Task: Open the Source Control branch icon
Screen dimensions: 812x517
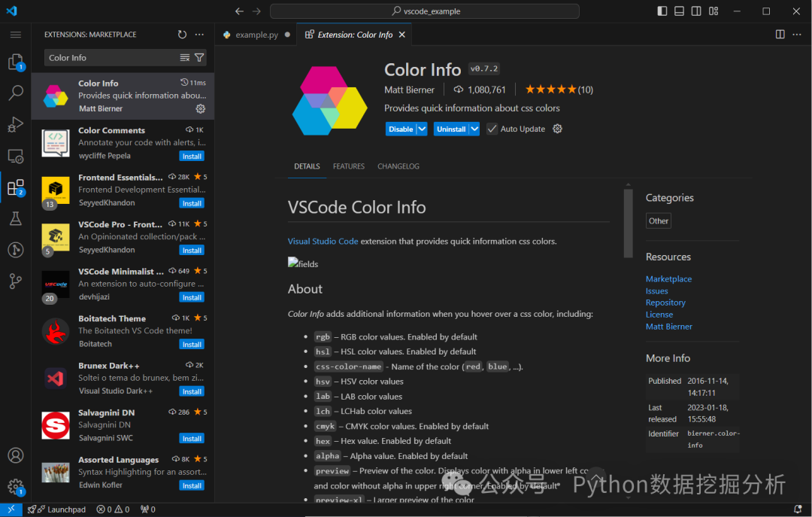Action: (16, 281)
